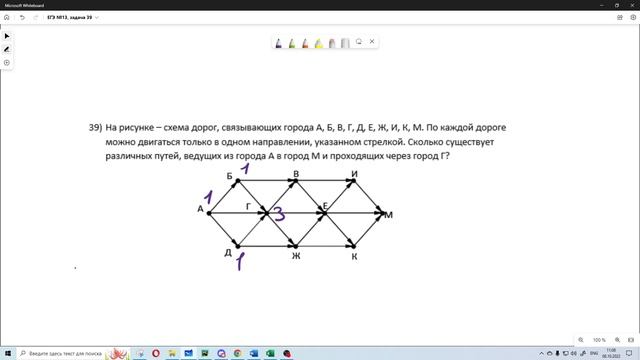Choose the Select pointer tool
The image size is (640, 360).
[x=7, y=36]
